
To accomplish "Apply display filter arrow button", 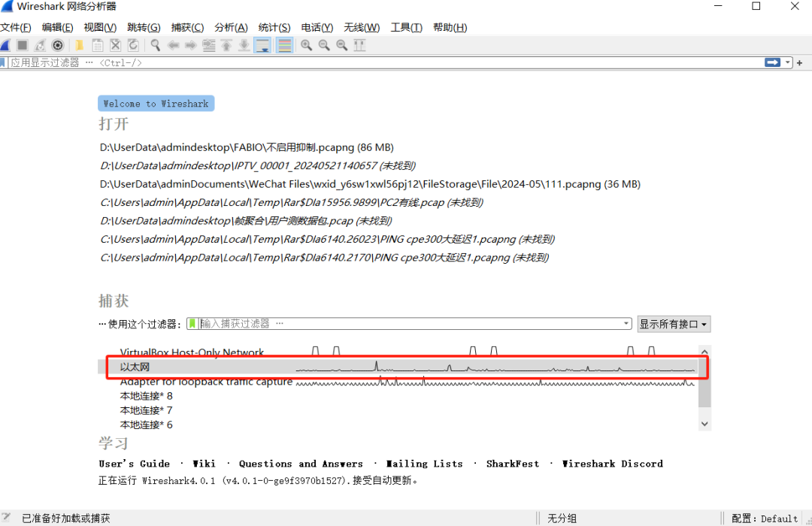I will tap(773, 62).
